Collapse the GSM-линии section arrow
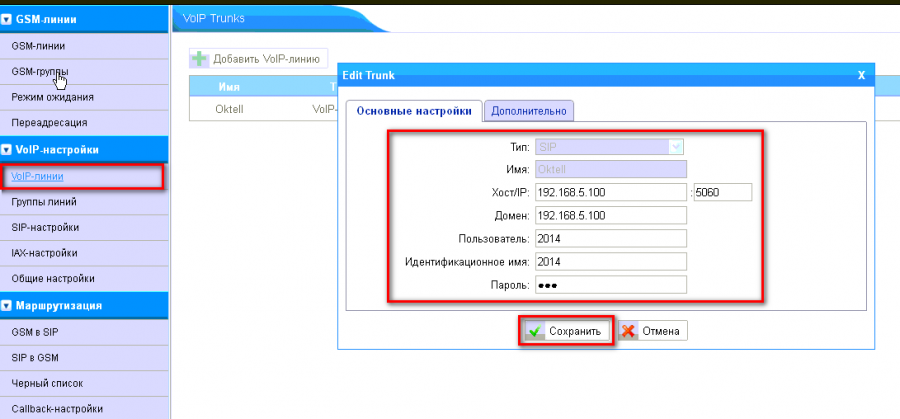900x419 pixels. click(x=7, y=20)
